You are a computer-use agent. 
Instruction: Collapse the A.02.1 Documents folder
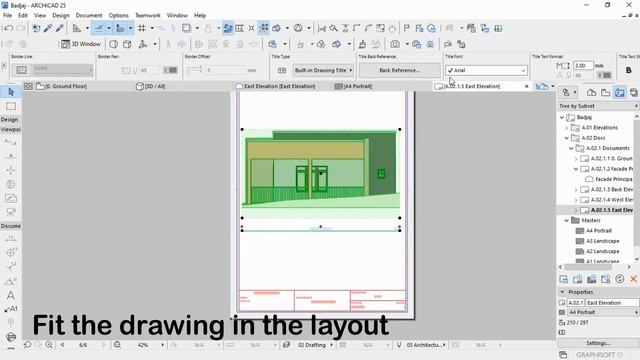click(x=572, y=148)
